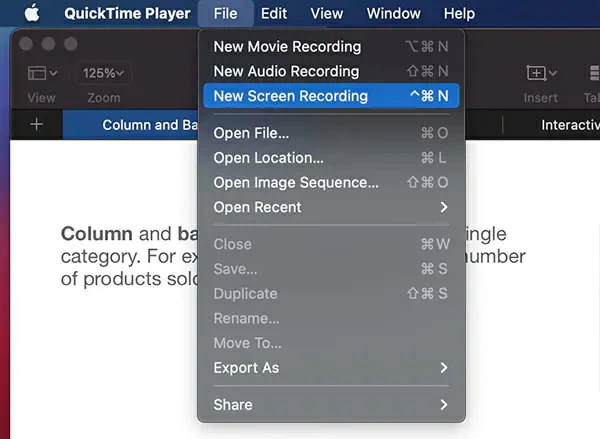Open the Window menu
600x439 pixels.
click(x=393, y=14)
